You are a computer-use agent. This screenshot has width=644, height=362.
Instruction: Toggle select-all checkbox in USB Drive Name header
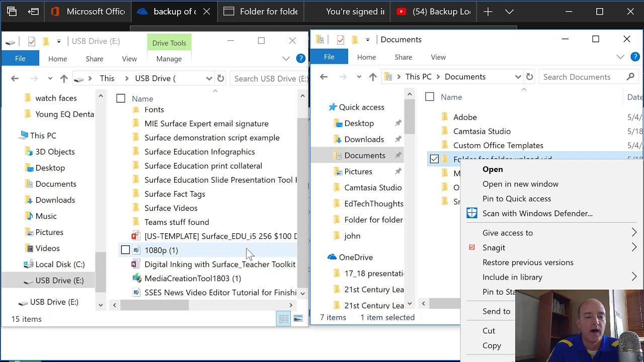point(121,99)
